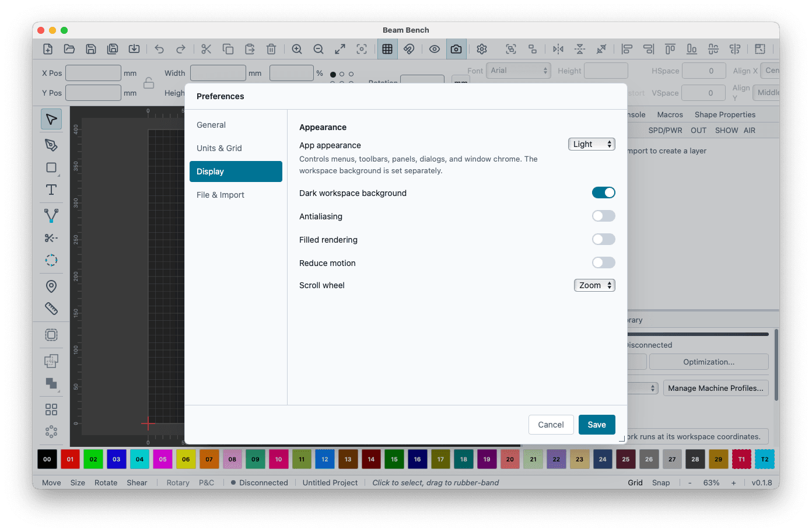This screenshot has height=532, width=812.
Task: Expand the Scroll wheel Zoom dropdown
Action: 594,285
